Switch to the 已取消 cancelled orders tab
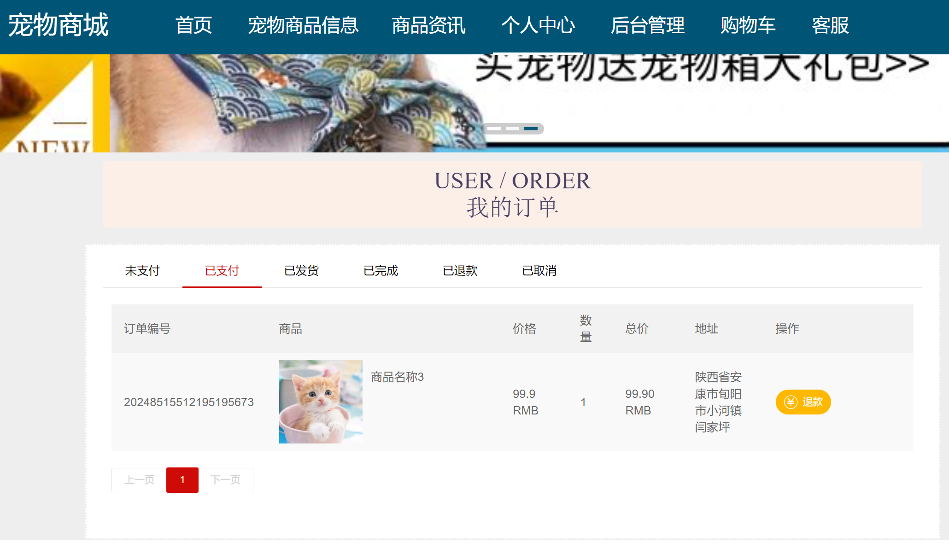Viewport: 949px width, 560px height. tap(539, 271)
